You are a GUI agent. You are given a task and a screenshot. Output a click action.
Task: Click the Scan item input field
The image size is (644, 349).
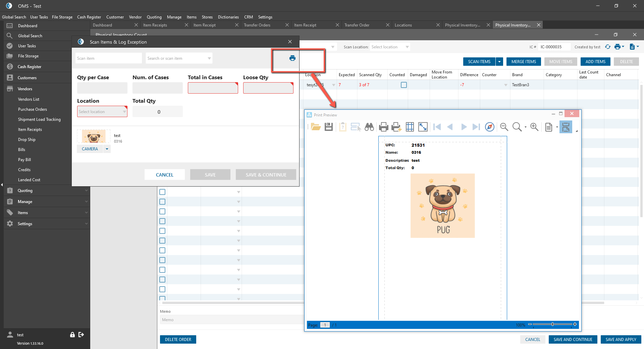109,58
